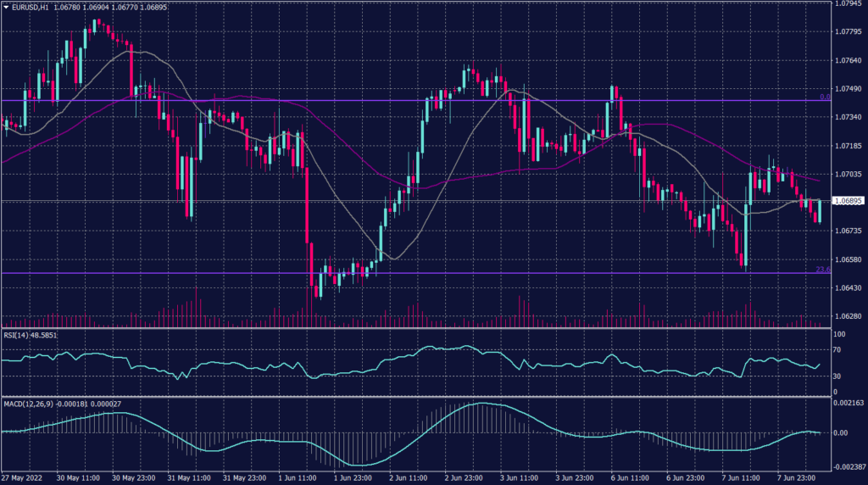Click the 1.06280 price axis label
The height and width of the screenshot is (485, 868).
coord(849,316)
